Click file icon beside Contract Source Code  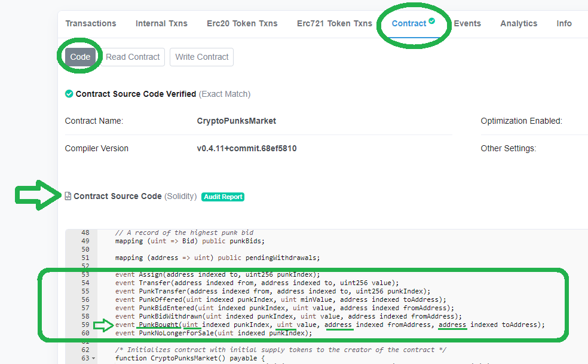68,196
